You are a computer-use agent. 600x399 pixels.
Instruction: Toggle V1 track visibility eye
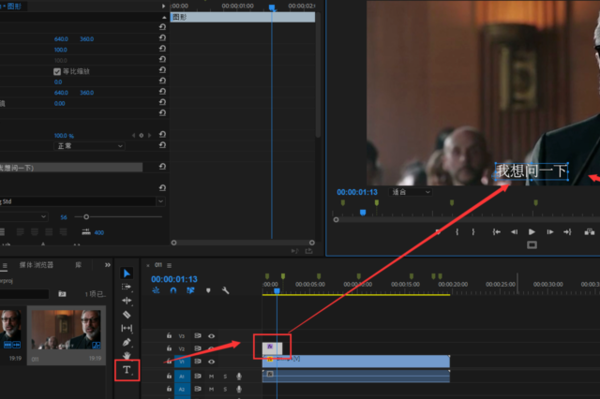tap(211, 362)
